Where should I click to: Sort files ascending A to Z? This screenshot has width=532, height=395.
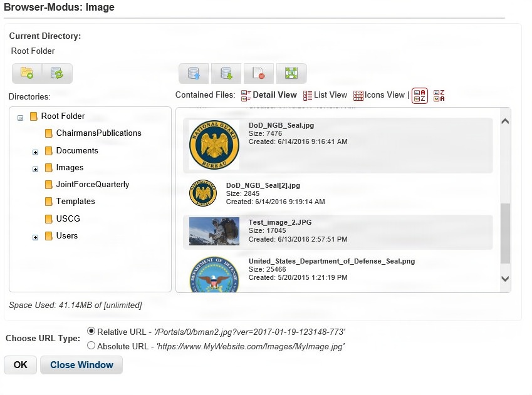pyautogui.click(x=420, y=96)
